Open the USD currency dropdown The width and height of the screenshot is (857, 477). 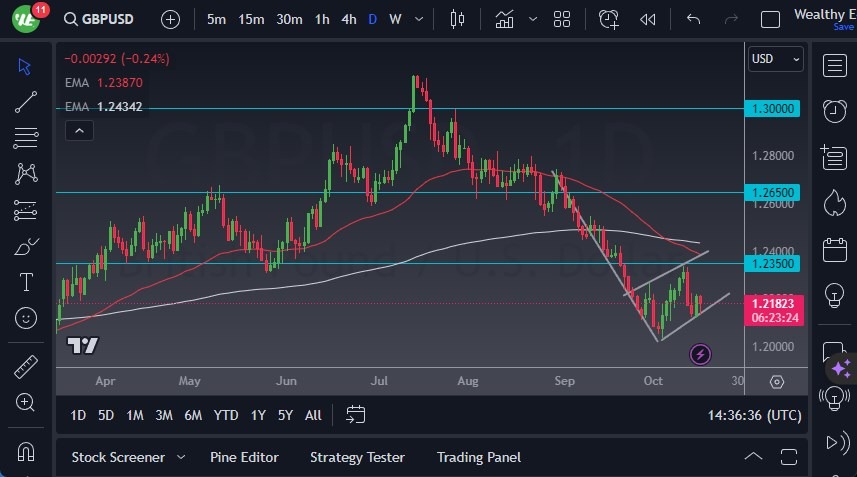[776, 59]
